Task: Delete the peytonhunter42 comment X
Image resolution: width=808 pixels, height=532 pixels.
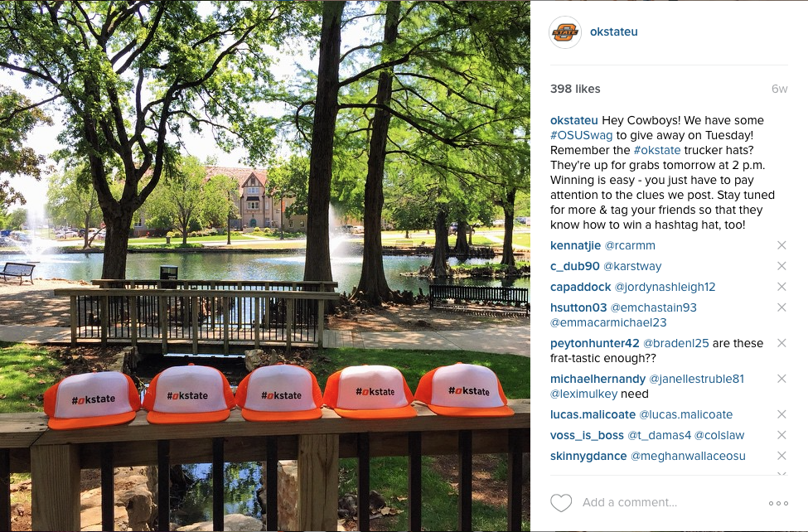Action: (781, 343)
